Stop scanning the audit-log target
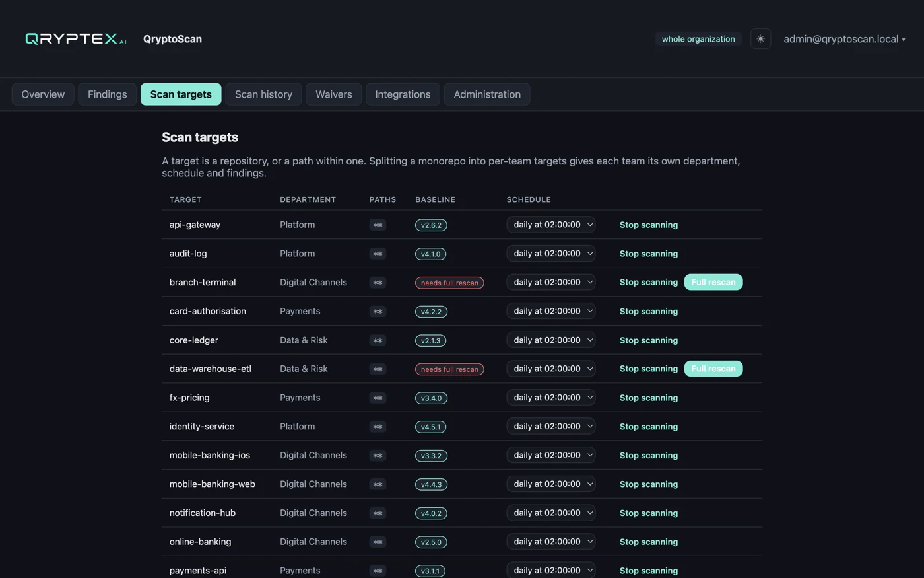The width and height of the screenshot is (924, 578). click(648, 254)
